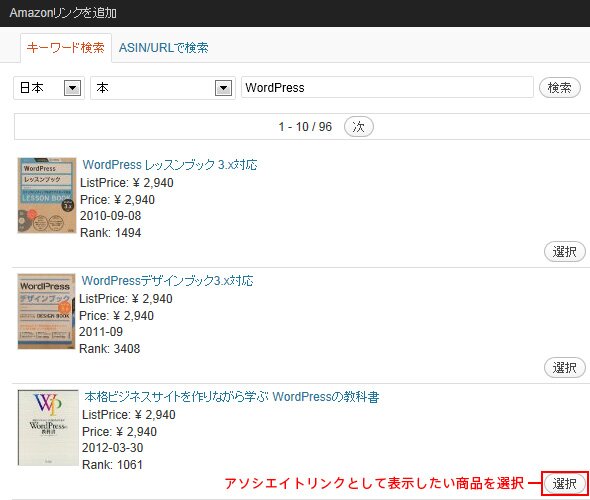Click the Rank: 1061 text
590x500 pixels.
click(113, 465)
